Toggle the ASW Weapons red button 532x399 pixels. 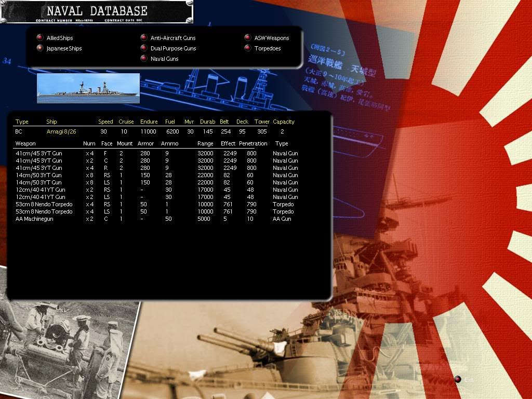pos(248,37)
